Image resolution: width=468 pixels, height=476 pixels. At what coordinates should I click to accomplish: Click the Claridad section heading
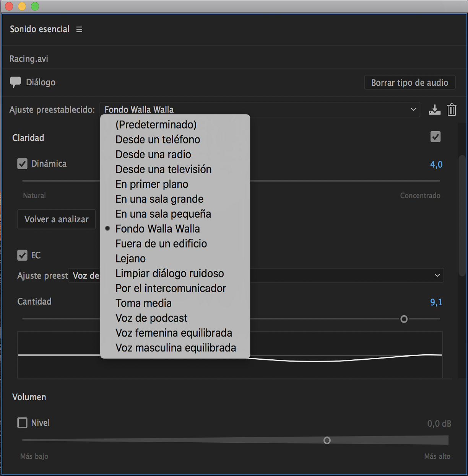pyautogui.click(x=28, y=138)
